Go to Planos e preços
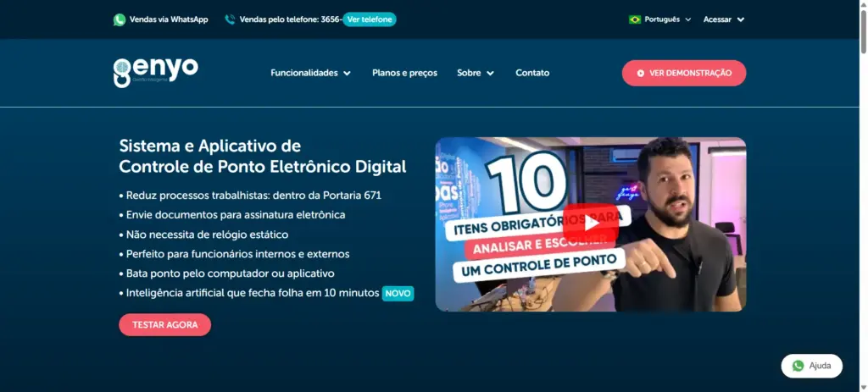This screenshot has height=392, width=868. tap(404, 73)
